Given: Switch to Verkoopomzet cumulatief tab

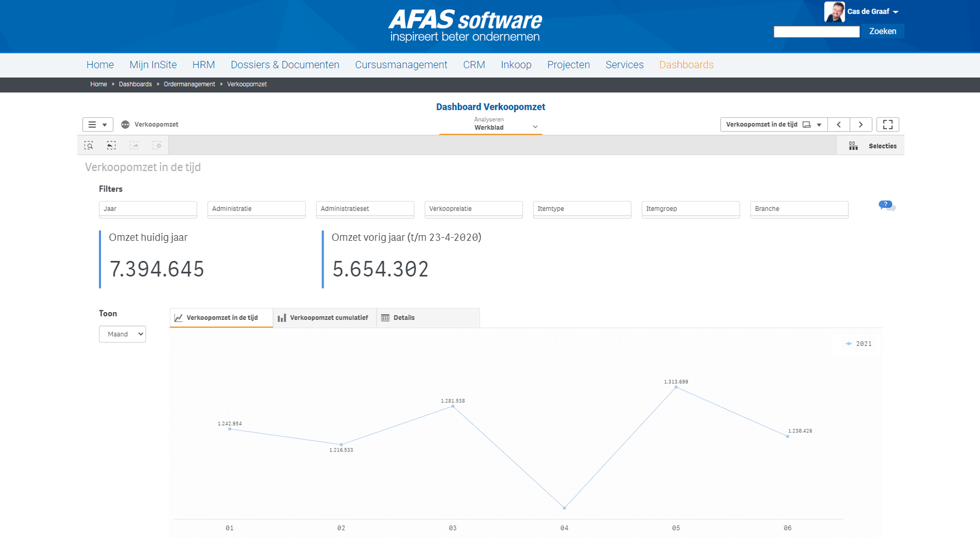Looking at the screenshot, I should pyautogui.click(x=325, y=318).
